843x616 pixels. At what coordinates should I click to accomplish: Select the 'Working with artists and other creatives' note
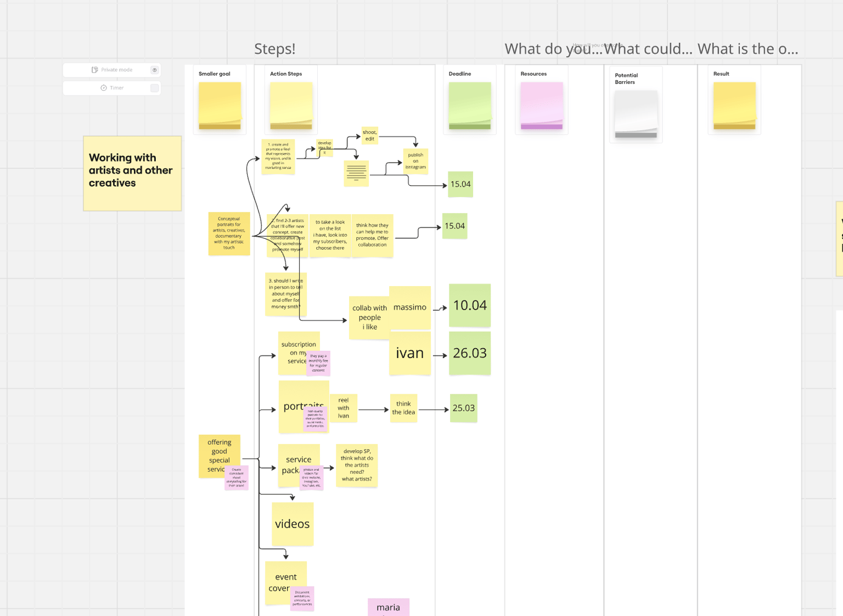(x=132, y=173)
